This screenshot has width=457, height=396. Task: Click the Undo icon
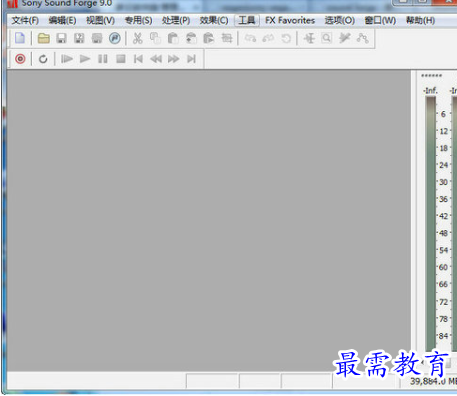coord(250,38)
